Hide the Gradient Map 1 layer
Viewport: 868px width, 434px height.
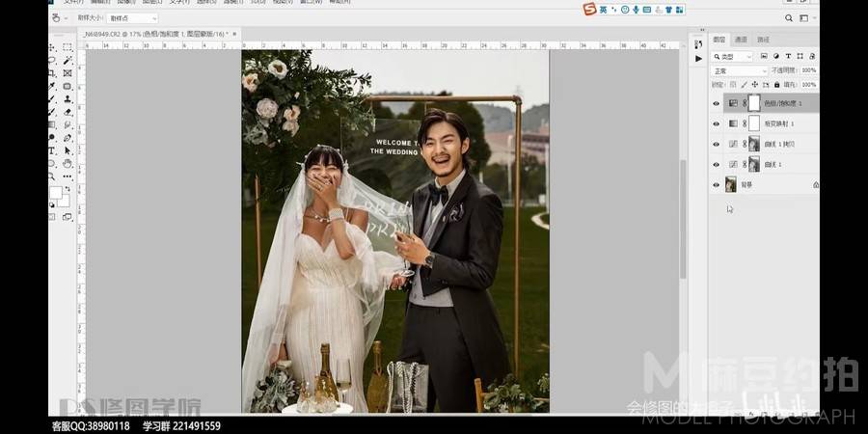click(x=716, y=124)
